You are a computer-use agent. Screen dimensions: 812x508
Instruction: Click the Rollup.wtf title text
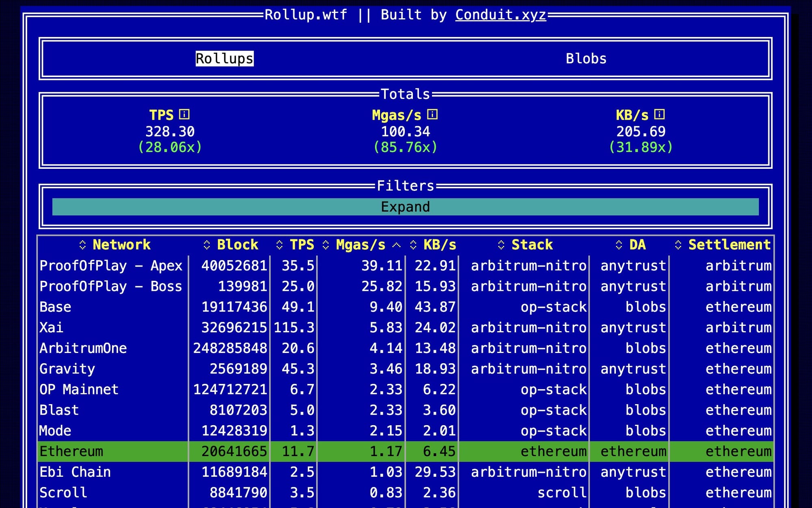306,15
